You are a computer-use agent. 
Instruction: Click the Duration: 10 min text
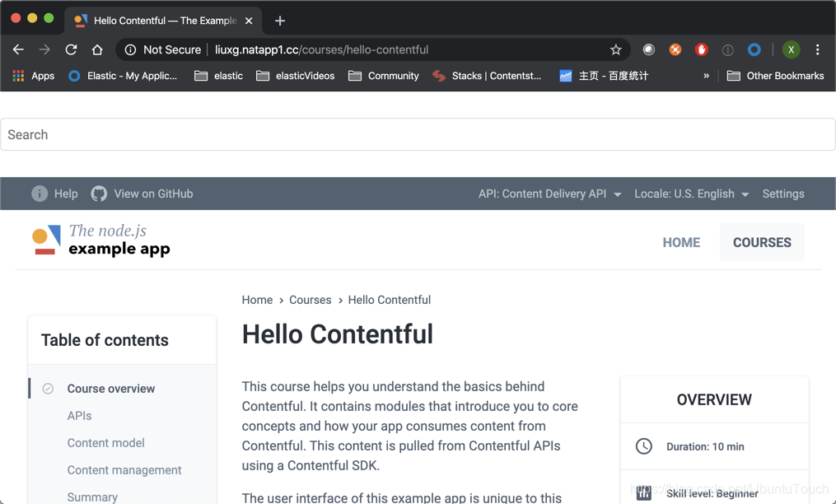705,446
